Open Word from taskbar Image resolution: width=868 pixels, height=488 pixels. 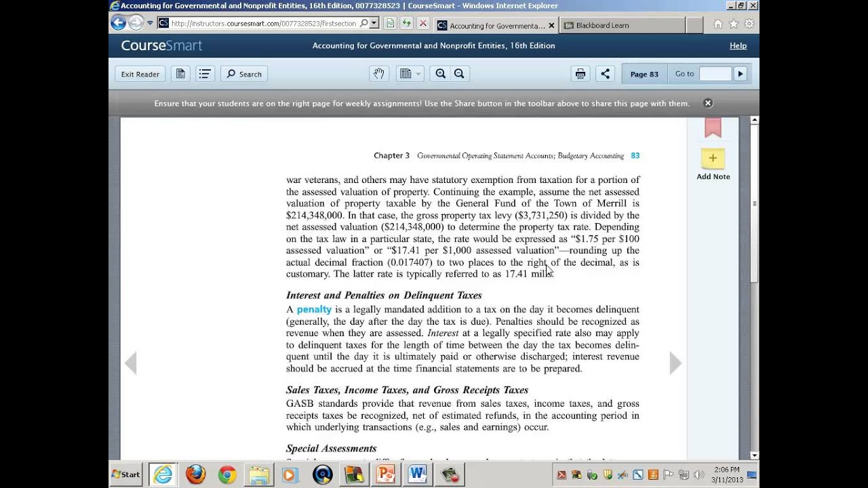(x=417, y=474)
